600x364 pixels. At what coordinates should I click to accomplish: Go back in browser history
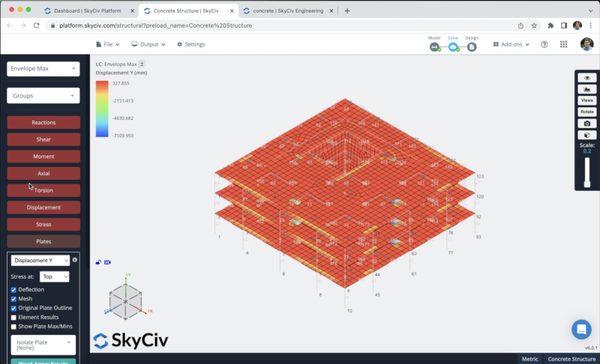point(10,25)
